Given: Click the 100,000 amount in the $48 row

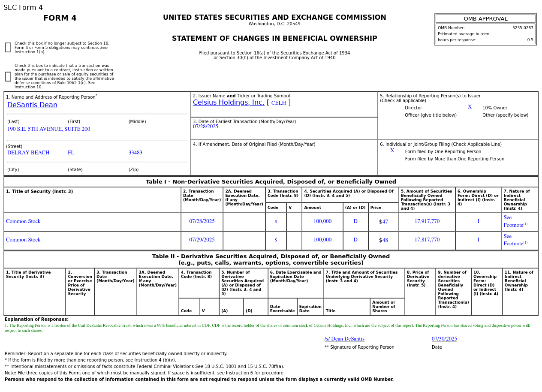Looking at the screenshot, I should tap(322, 240).
